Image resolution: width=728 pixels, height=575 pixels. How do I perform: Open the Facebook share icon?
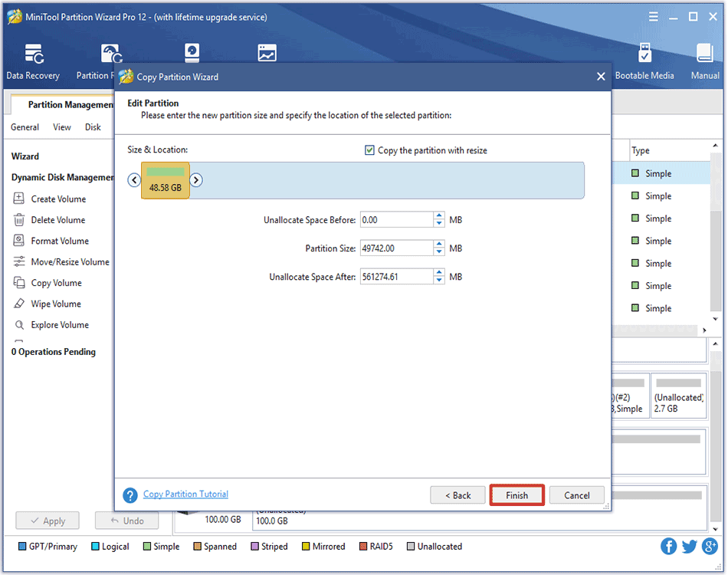(669, 546)
